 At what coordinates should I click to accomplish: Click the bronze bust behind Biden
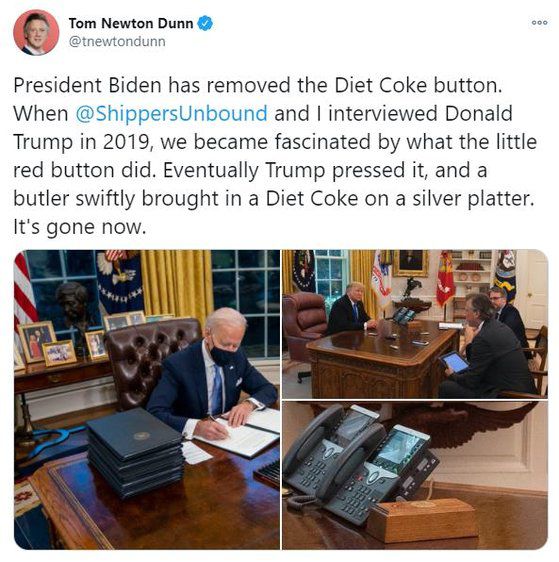coord(73,306)
